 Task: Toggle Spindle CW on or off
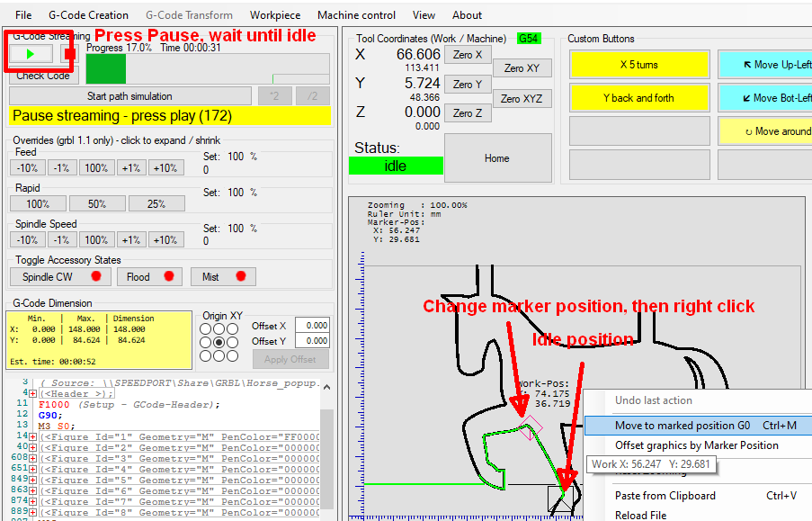(x=58, y=276)
